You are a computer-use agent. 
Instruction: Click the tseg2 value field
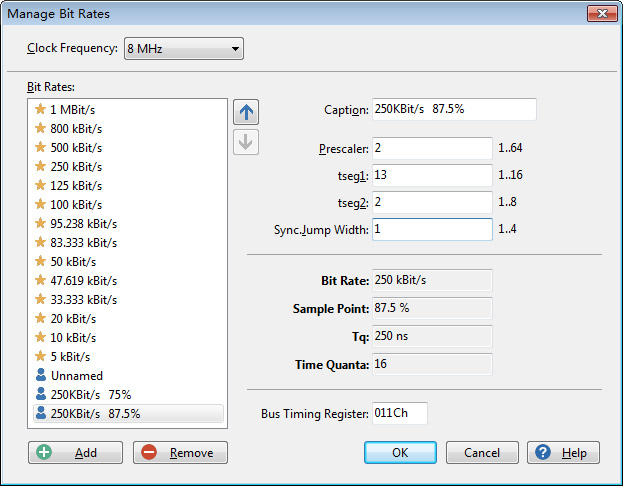(431, 203)
